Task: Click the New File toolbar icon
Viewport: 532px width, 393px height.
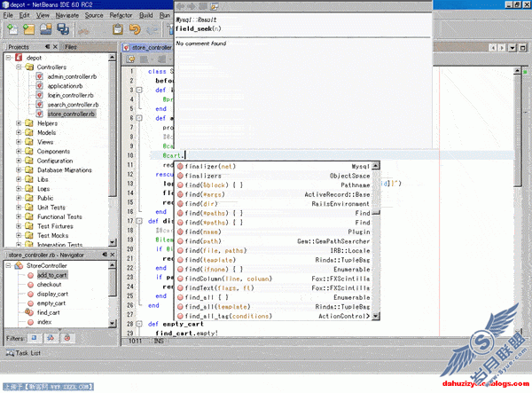Action: point(12,29)
